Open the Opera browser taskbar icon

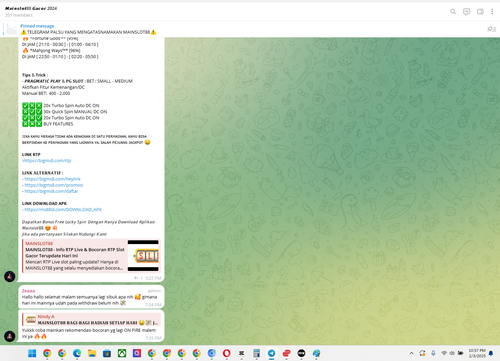227,353
